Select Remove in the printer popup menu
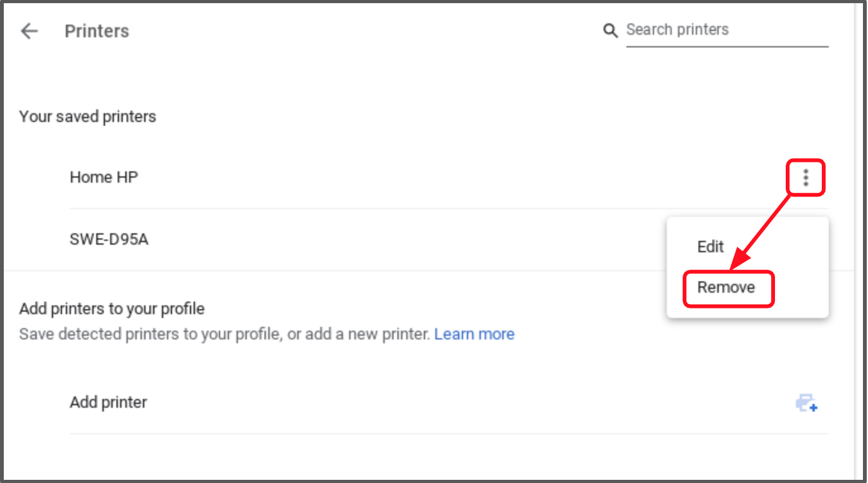 (726, 288)
